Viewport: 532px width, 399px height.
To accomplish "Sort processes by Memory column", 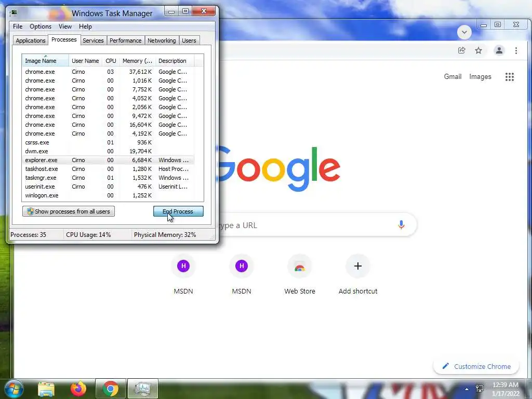I will [x=137, y=61].
